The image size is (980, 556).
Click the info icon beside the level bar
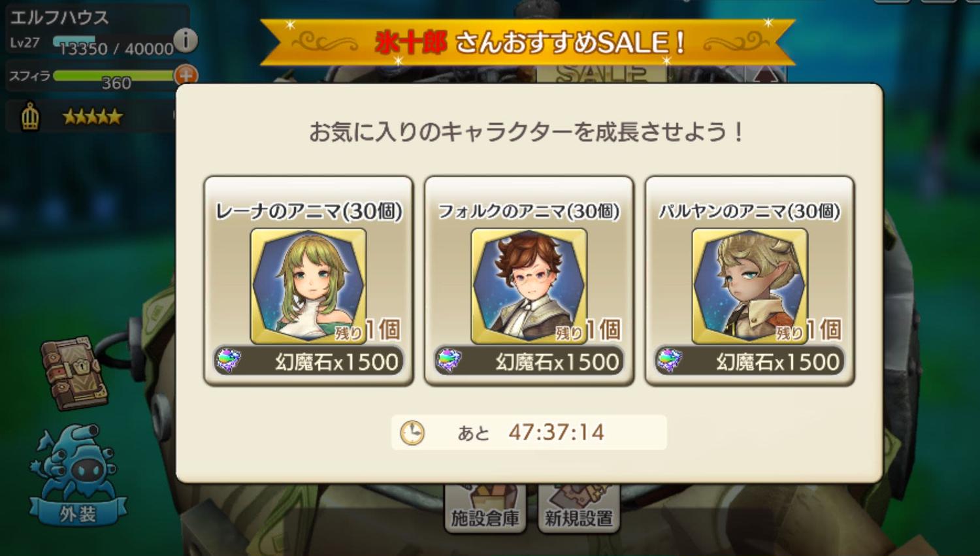click(x=186, y=41)
